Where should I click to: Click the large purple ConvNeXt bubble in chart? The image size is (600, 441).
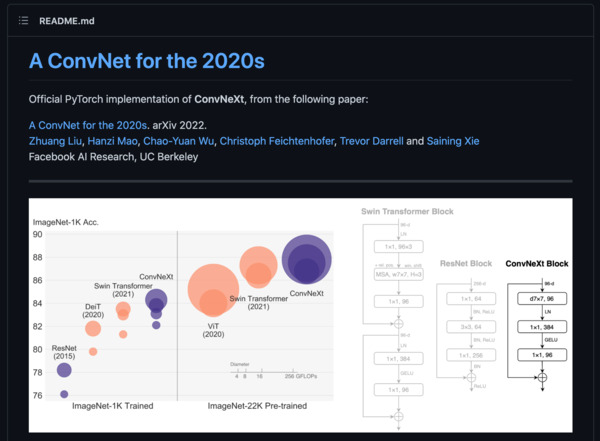(x=307, y=259)
